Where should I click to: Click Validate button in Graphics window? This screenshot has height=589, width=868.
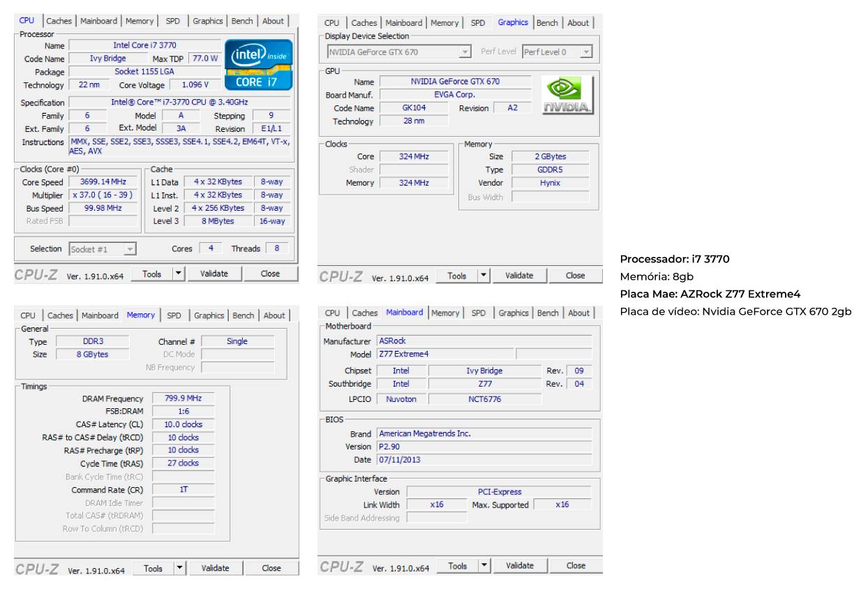point(519,275)
